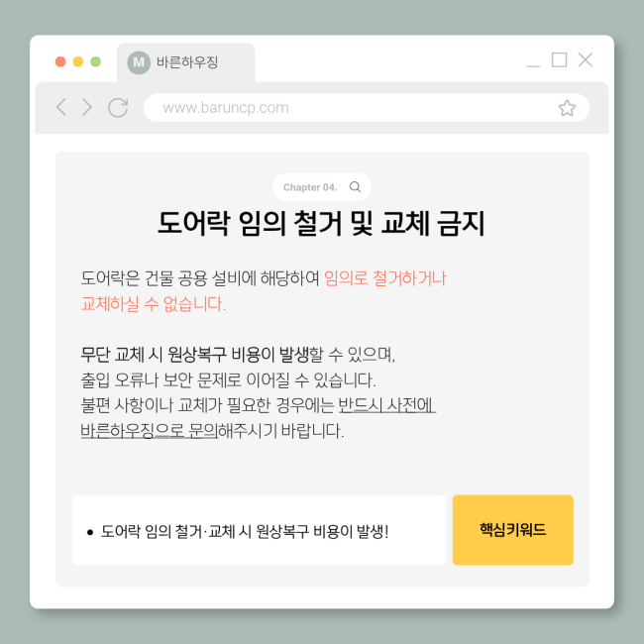Viewport: 644px width, 644px height.
Task: Follow the underlined 반드시 사전에 link text
Action: coord(386,405)
